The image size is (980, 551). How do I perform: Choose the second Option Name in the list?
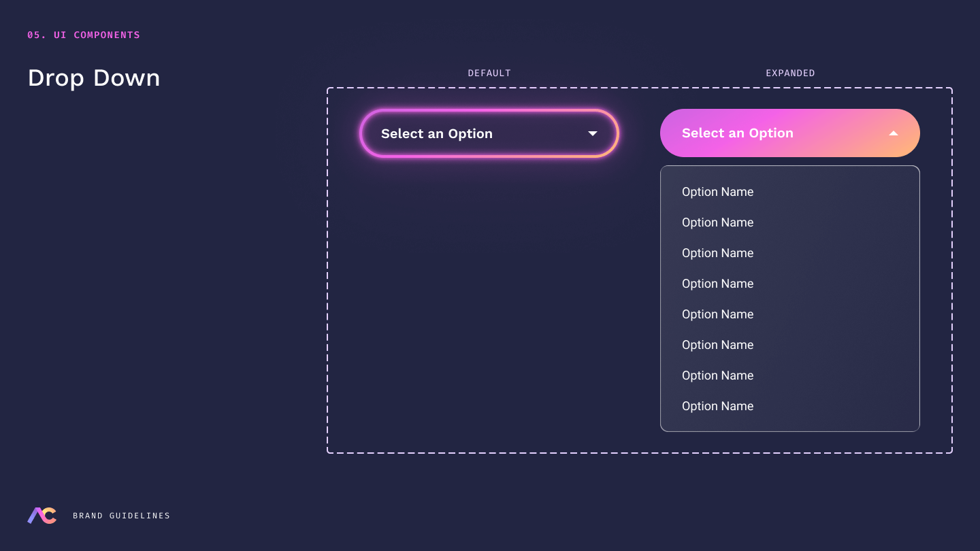click(718, 222)
